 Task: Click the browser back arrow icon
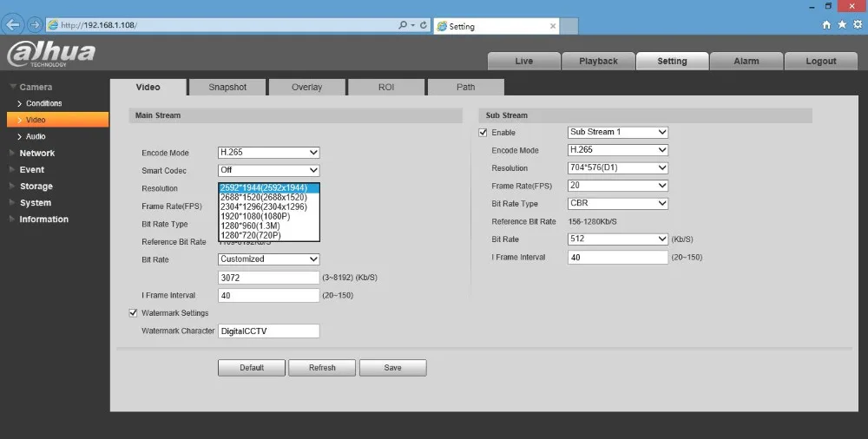click(x=13, y=25)
